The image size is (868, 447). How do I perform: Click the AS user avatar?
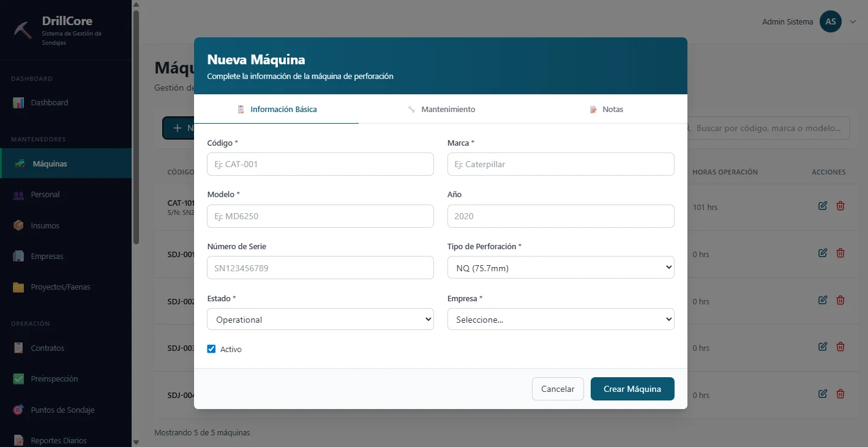click(831, 21)
